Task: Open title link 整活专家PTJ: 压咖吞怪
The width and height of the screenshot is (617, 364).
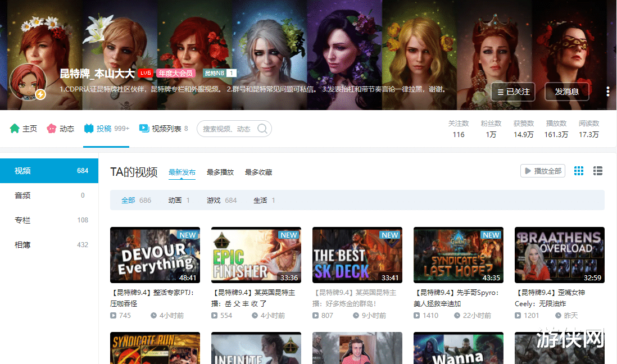Action: click(152, 298)
